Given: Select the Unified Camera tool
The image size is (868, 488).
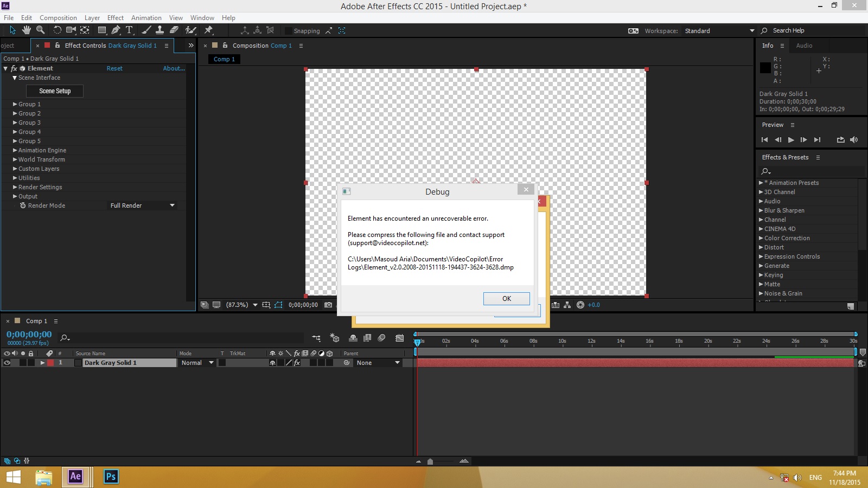Looking at the screenshot, I should (71, 30).
